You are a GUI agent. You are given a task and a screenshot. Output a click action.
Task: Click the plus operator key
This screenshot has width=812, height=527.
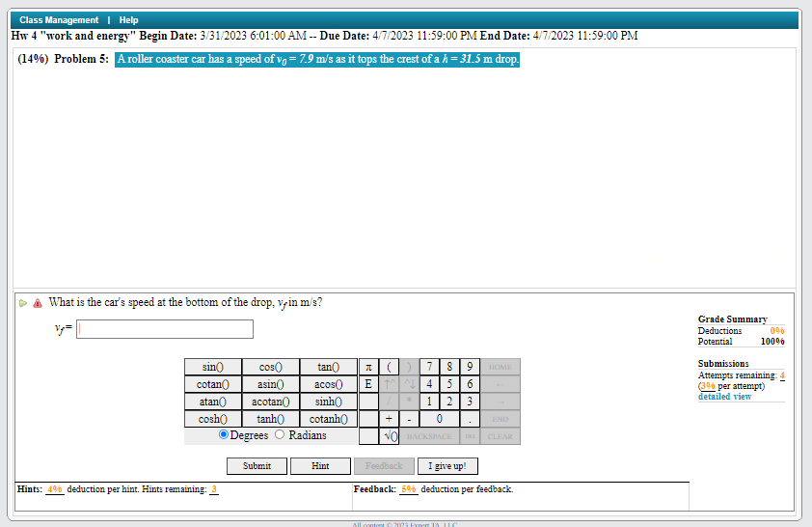point(389,419)
